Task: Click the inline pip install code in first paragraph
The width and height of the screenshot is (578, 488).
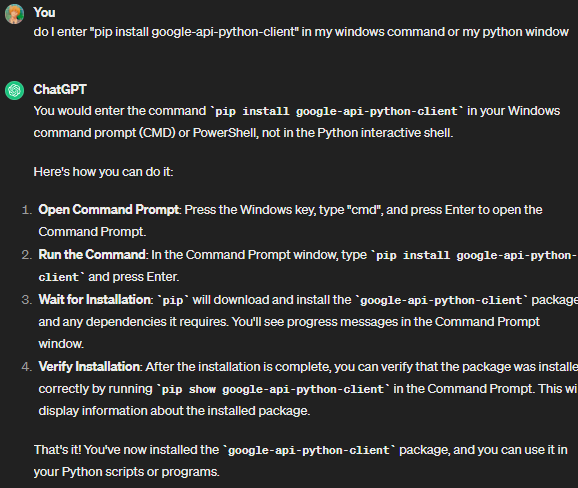Action: pyautogui.click(x=337, y=111)
